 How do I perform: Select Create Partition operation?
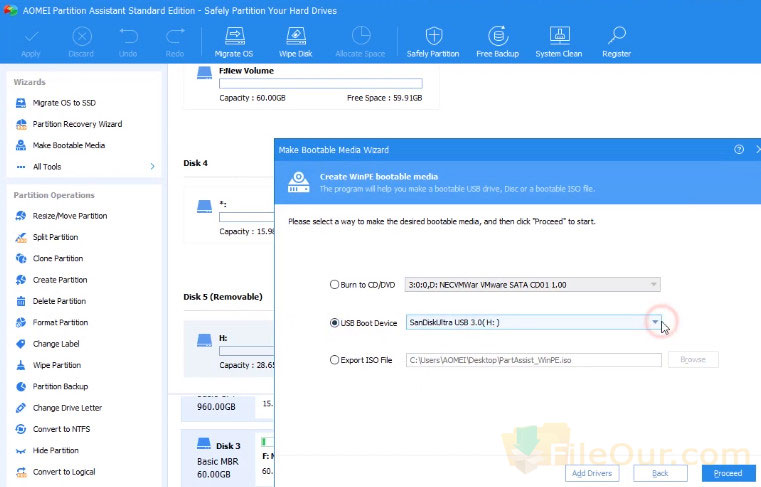click(x=51, y=280)
